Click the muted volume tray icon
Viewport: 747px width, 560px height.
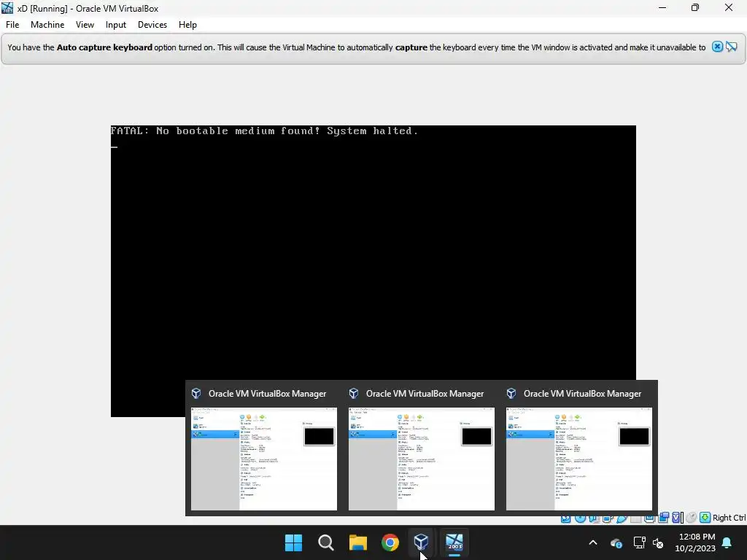[x=658, y=542]
